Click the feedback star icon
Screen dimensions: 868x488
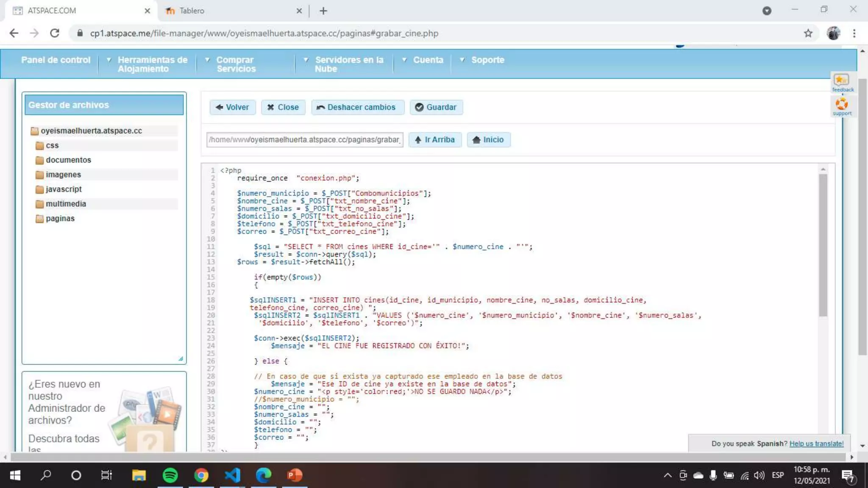pos(841,80)
